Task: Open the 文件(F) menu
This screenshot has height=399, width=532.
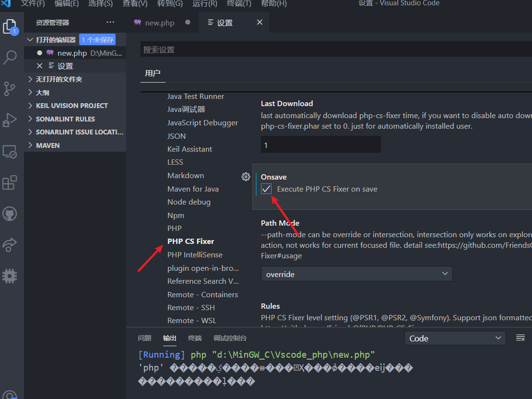Action: 33,3
